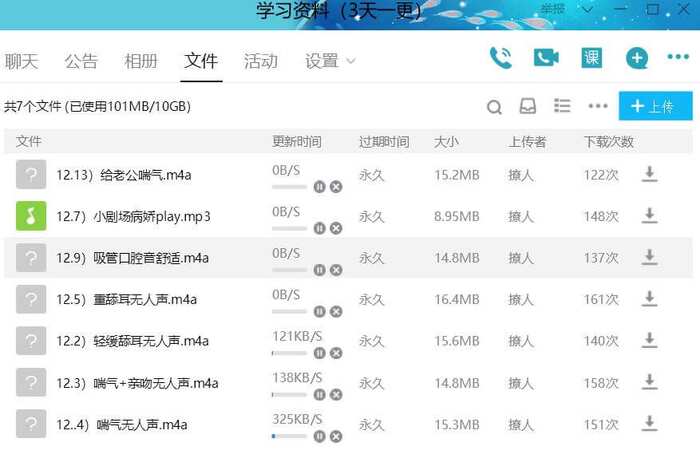Open the top-right header more options dots
The image size is (700, 466).
pyautogui.click(x=678, y=57)
